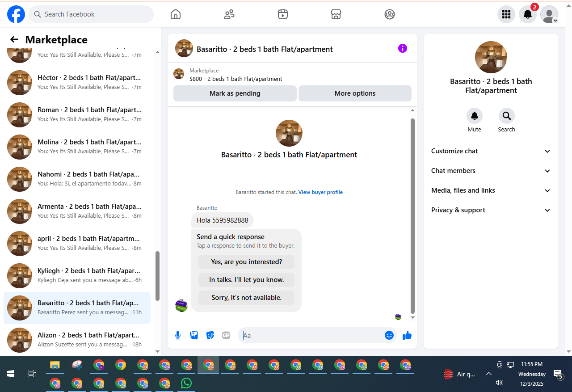Select the Basaritto conversation in list
This screenshot has height=392, width=572.
point(77,308)
